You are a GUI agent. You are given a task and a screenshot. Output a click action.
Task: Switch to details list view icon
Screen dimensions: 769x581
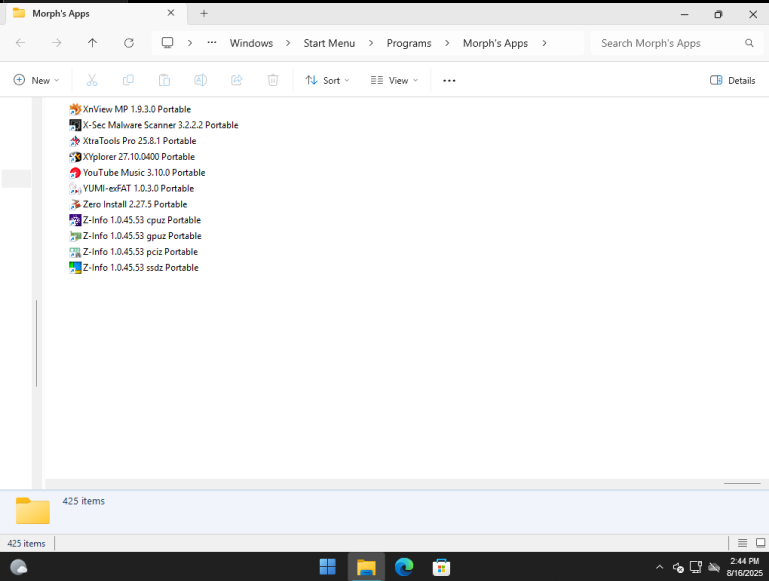[x=743, y=543]
